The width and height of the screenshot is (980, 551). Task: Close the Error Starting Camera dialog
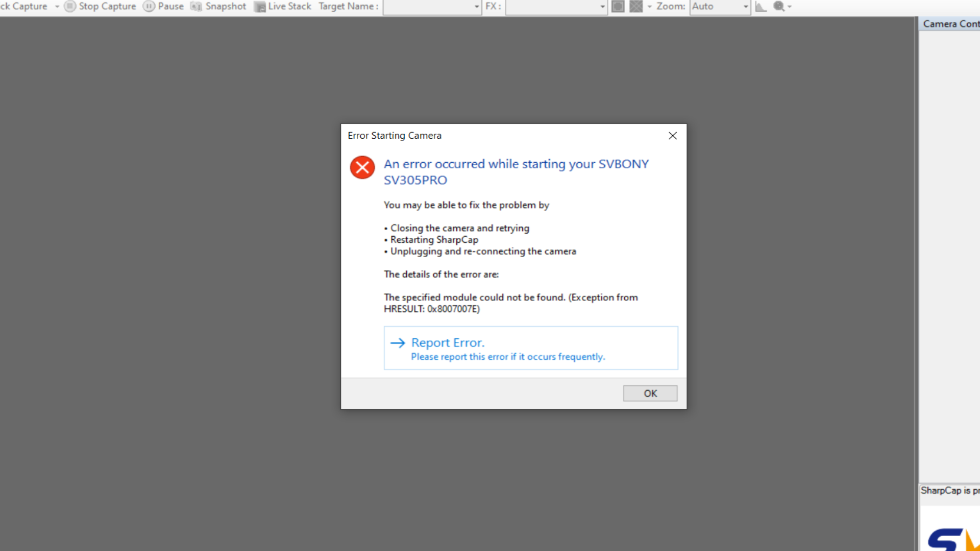(673, 136)
